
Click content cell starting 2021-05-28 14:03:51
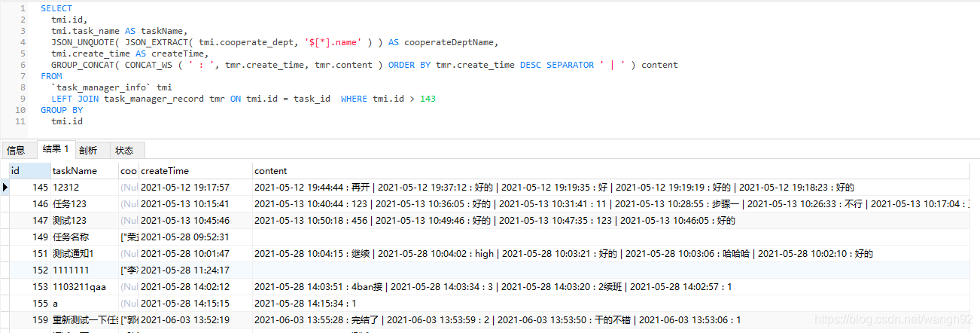tap(611, 286)
